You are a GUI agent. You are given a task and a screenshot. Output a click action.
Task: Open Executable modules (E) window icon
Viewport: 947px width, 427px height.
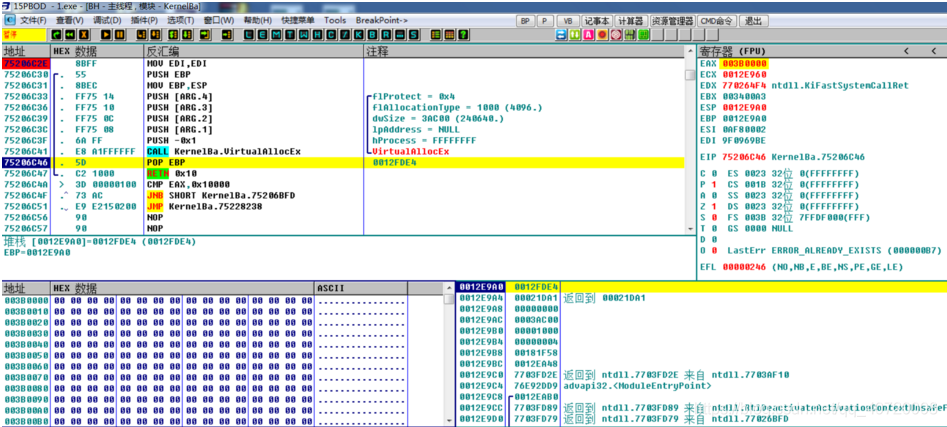click(x=262, y=34)
